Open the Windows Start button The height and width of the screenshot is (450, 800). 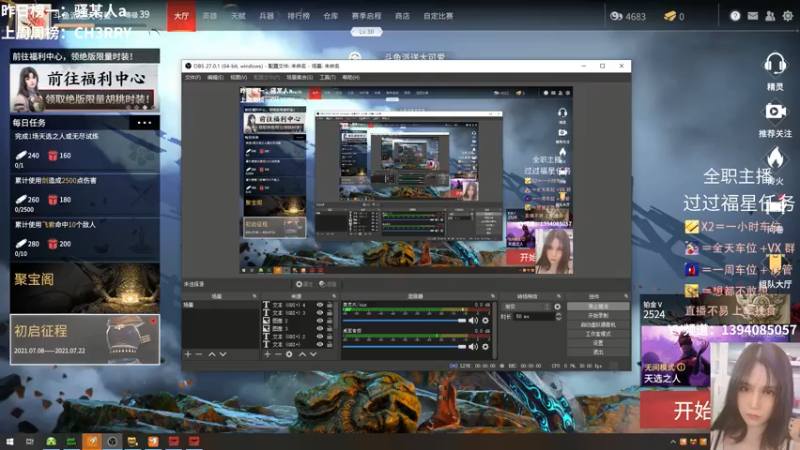10,441
